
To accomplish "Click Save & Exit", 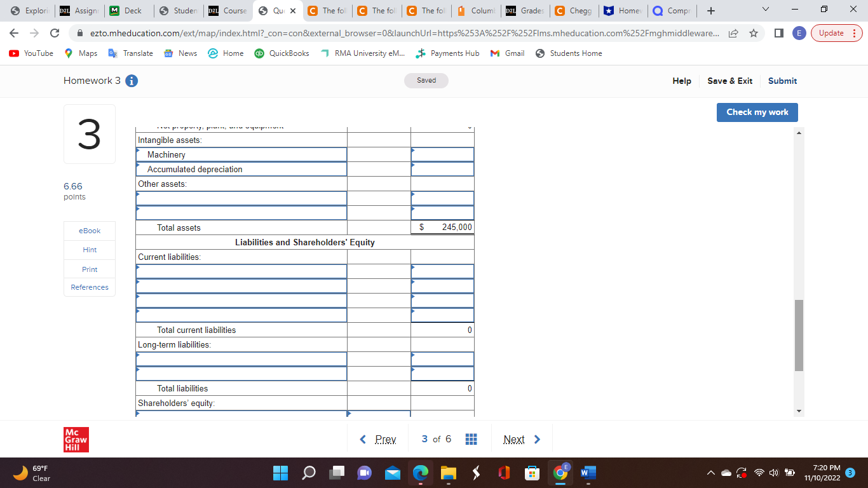I will [729, 81].
